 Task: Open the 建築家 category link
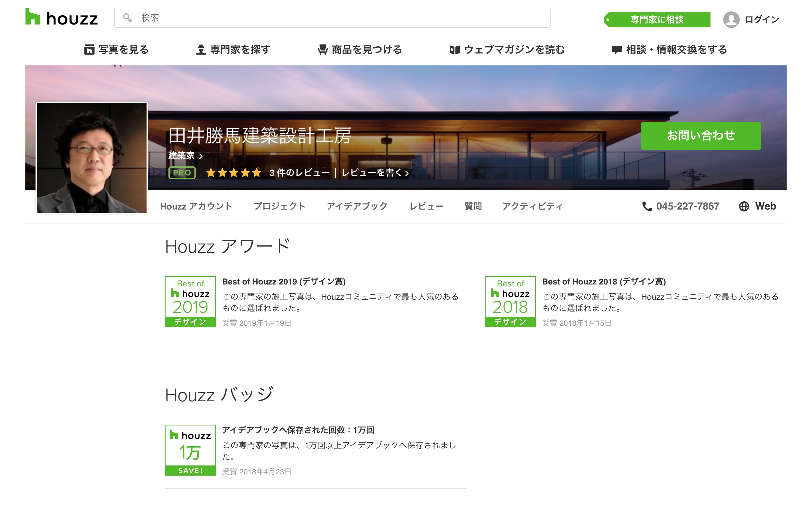181,156
